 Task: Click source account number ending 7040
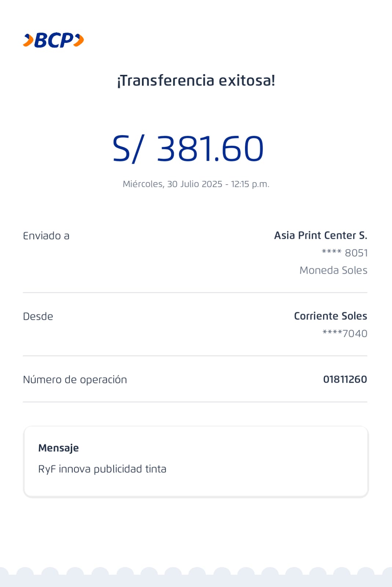coord(345,333)
